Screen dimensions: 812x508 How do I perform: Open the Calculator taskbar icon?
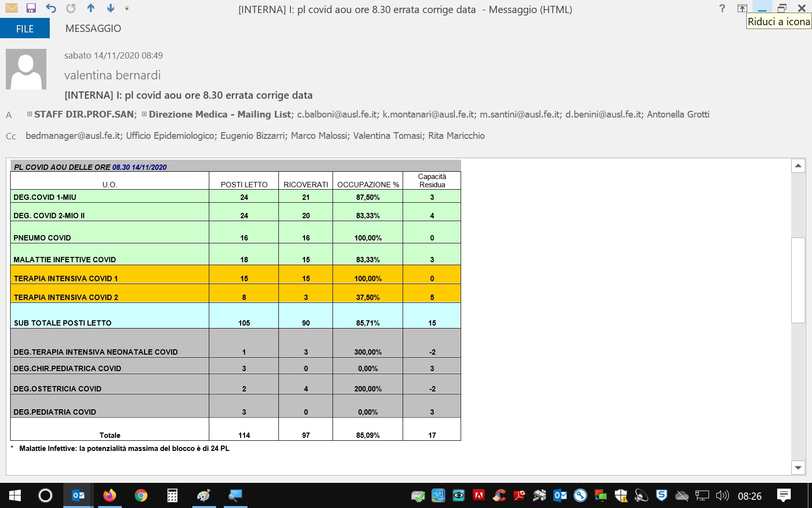173,495
